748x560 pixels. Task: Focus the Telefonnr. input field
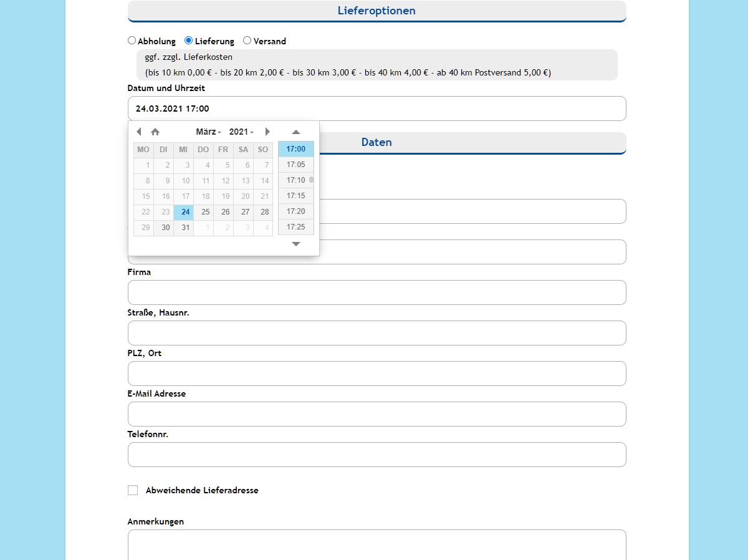pyautogui.click(x=376, y=455)
